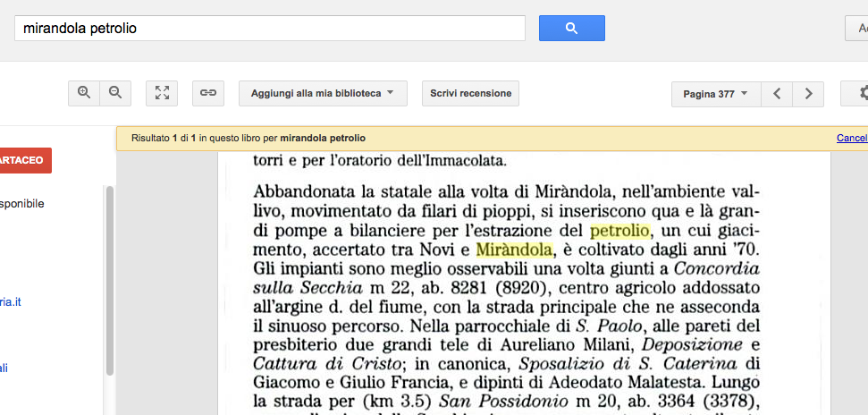The image size is (868, 415).
Task: Click the 'Scrivi recensione' button
Action: [x=470, y=93]
